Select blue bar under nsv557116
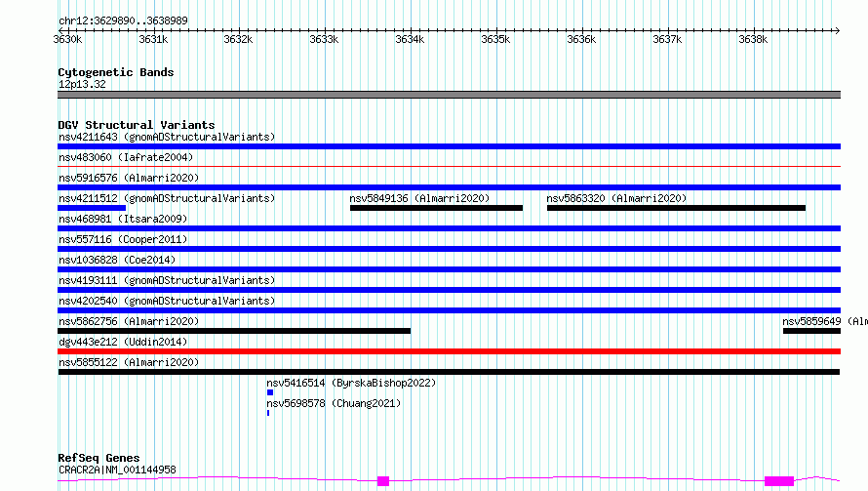 point(449,249)
